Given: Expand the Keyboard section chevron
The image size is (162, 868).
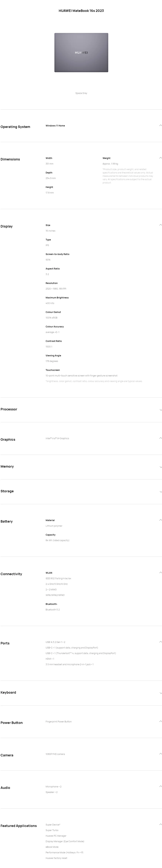Looking at the screenshot, I should 161,693.
